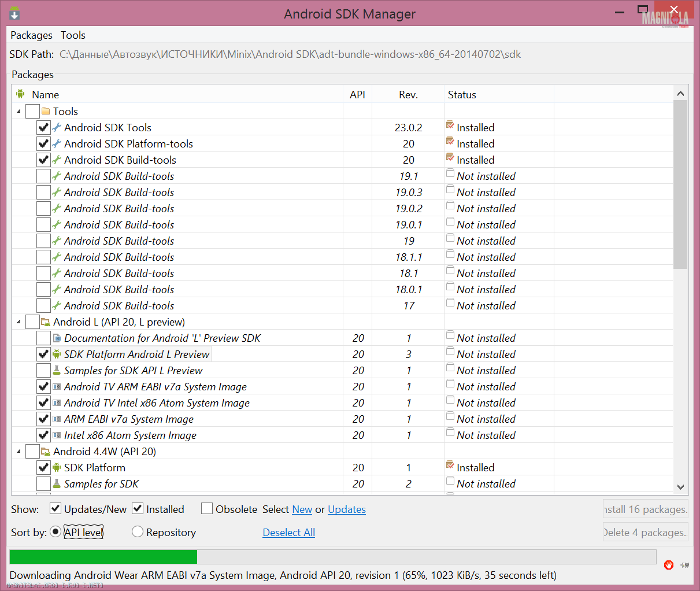Image resolution: width=700 pixels, height=591 pixels.
Task: Click the Select Updates link
Action: pyautogui.click(x=347, y=509)
